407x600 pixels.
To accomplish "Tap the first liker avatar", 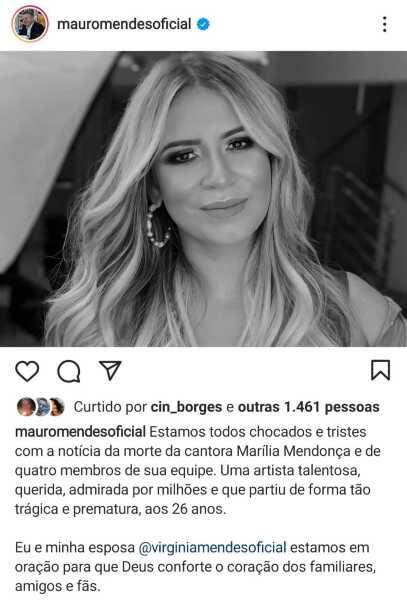I will tap(26, 407).
